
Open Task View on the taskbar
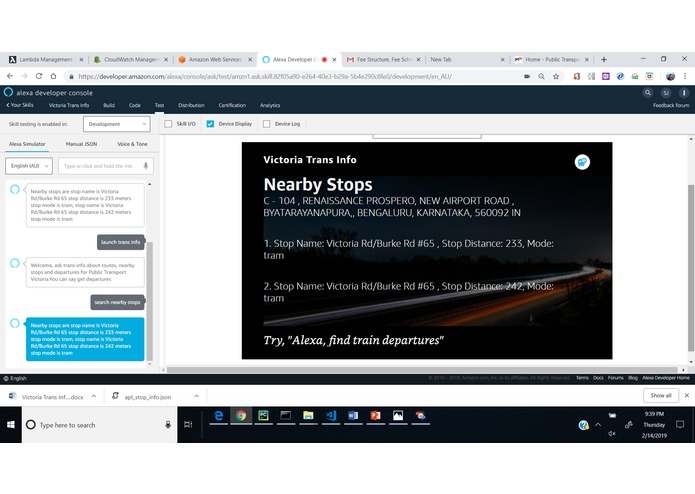(188, 424)
